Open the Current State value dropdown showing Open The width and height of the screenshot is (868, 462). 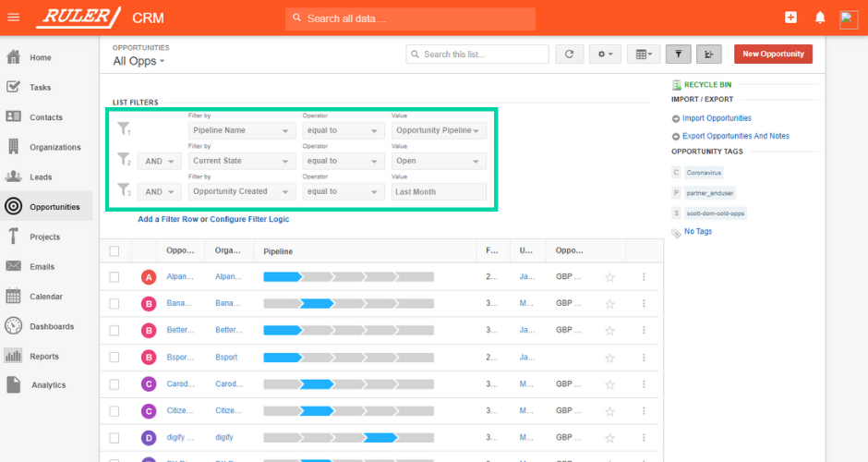(x=439, y=161)
